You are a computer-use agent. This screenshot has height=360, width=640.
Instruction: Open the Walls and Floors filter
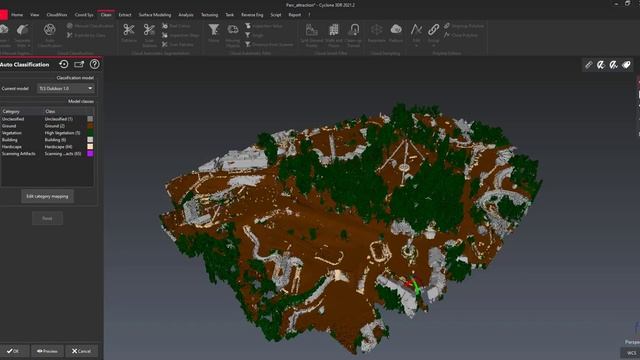coord(333,35)
